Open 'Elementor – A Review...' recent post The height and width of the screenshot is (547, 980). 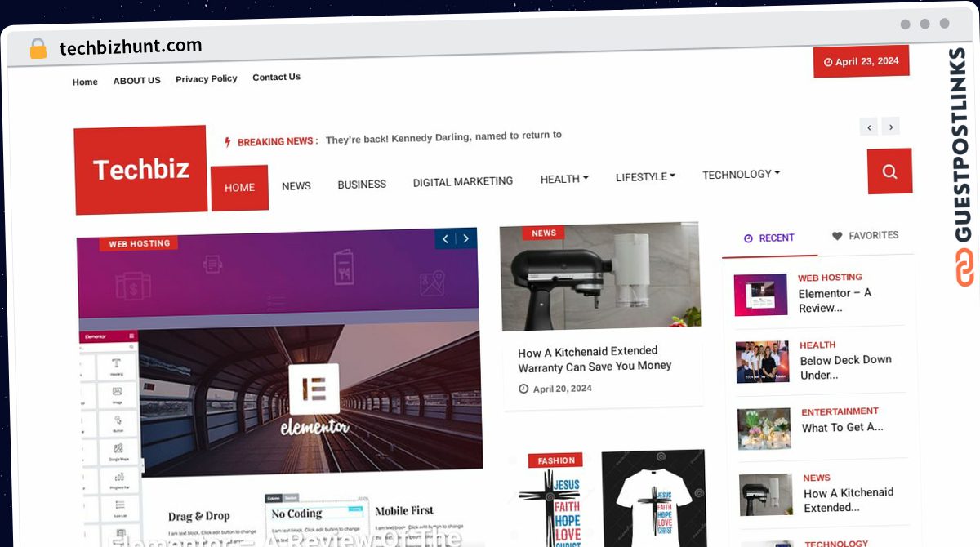835,300
